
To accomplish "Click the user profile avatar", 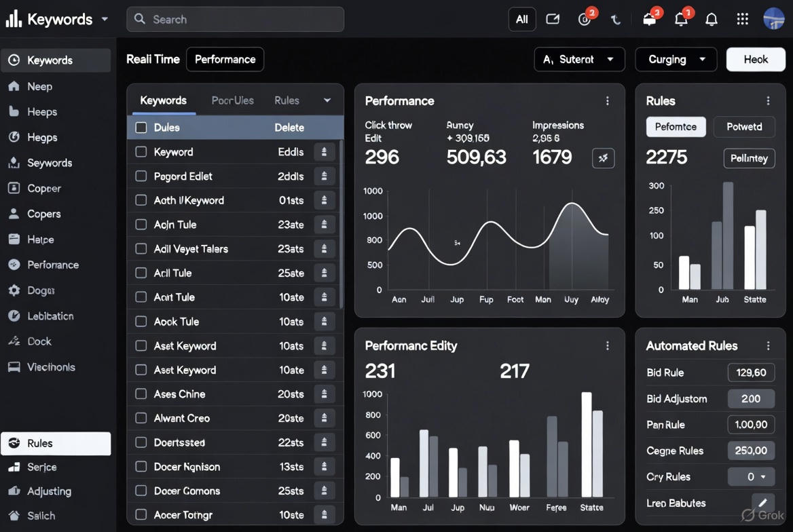I will point(774,19).
